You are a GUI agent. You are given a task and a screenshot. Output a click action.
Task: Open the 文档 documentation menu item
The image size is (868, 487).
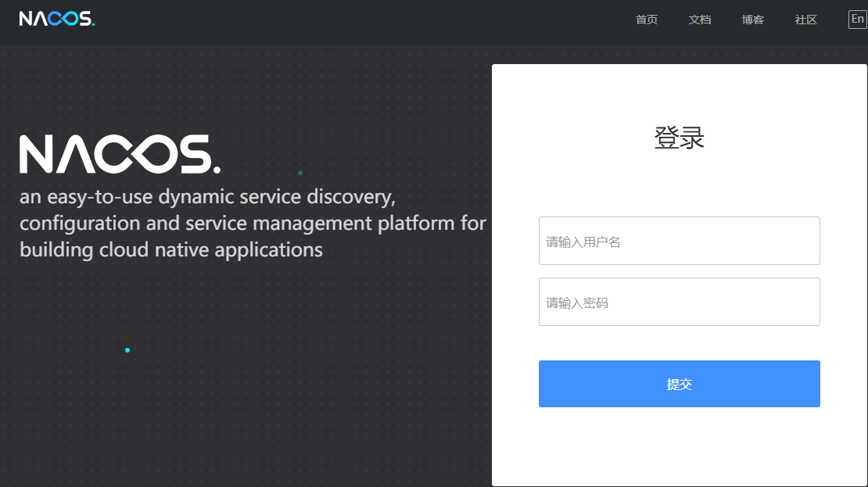700,20
